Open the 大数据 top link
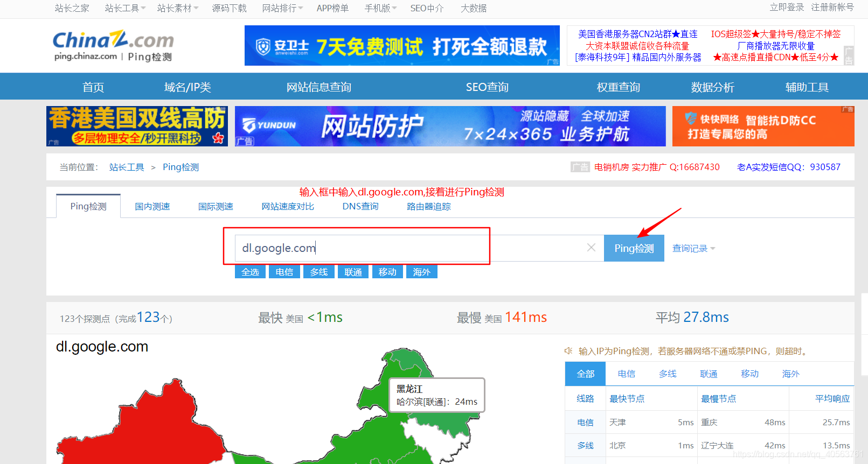Image resolution: width=868 pixels, height=464 pixels. point(474,8)
